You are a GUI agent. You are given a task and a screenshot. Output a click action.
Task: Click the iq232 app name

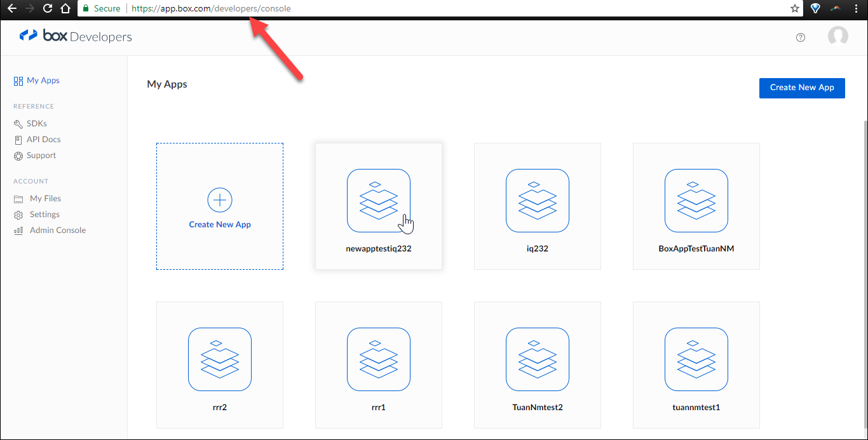point(538,249)
